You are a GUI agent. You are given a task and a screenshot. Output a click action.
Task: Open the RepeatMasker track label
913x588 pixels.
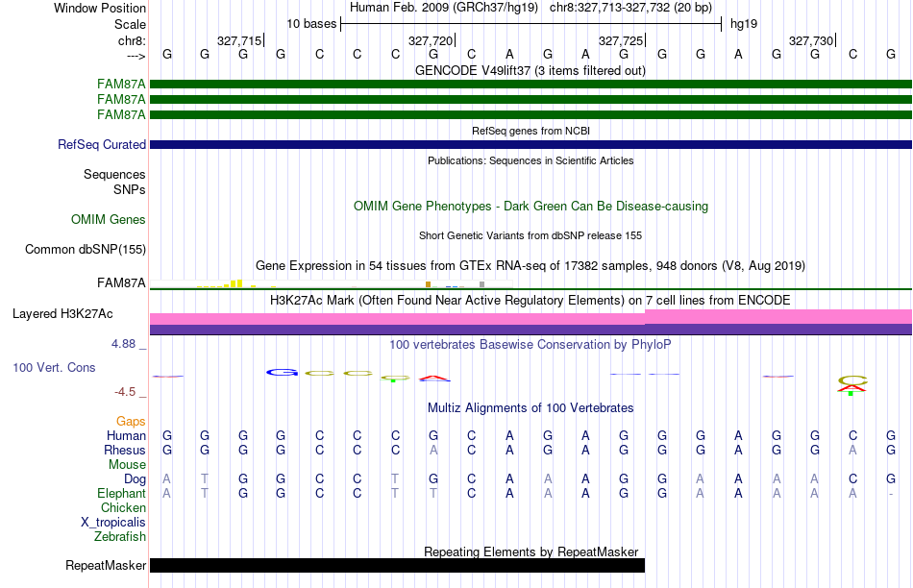[106, 565]
